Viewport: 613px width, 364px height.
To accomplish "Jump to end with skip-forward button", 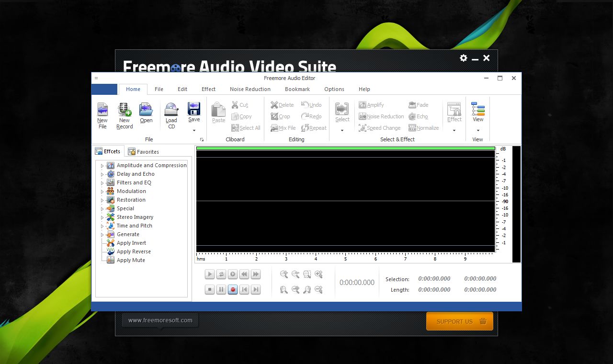I will (256, 290).
